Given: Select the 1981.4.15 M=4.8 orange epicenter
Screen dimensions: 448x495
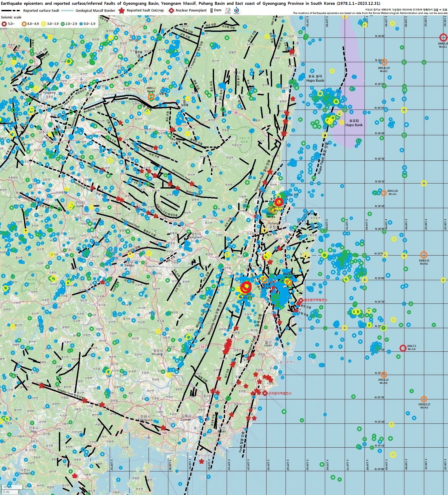Looking at the screenshot, I should point(424,254).
